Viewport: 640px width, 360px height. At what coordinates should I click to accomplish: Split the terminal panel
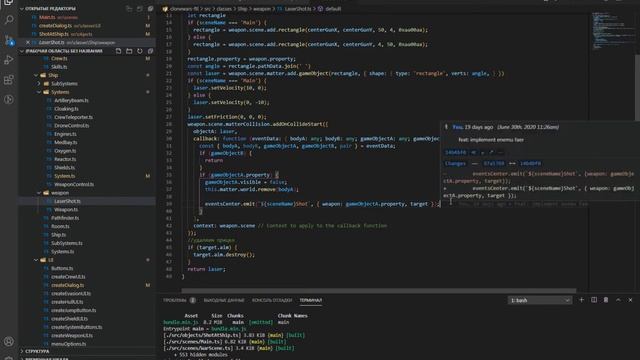tap(593, 300)
